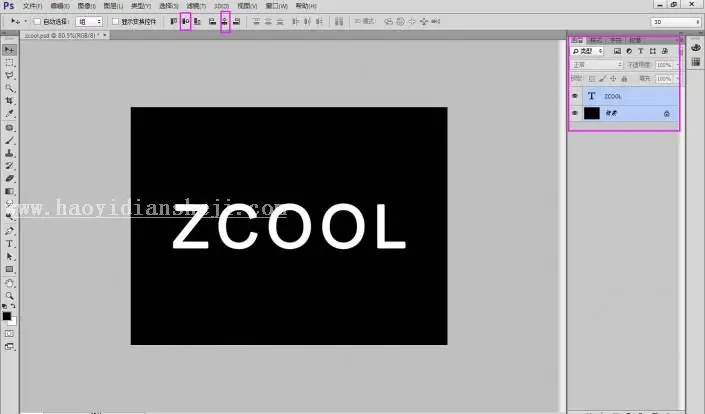Open layer filter type dropdown
705x414 pixels.
[x=587, y=51]
